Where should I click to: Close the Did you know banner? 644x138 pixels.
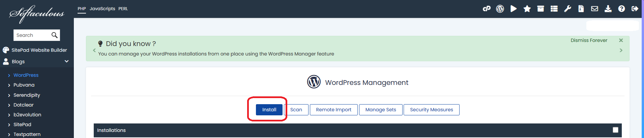621,40
